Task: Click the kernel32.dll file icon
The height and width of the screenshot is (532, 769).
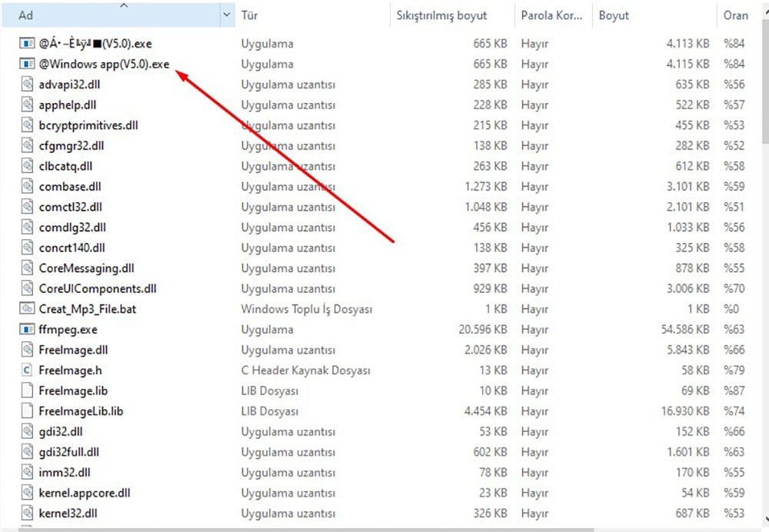Action: coord(26,513)
